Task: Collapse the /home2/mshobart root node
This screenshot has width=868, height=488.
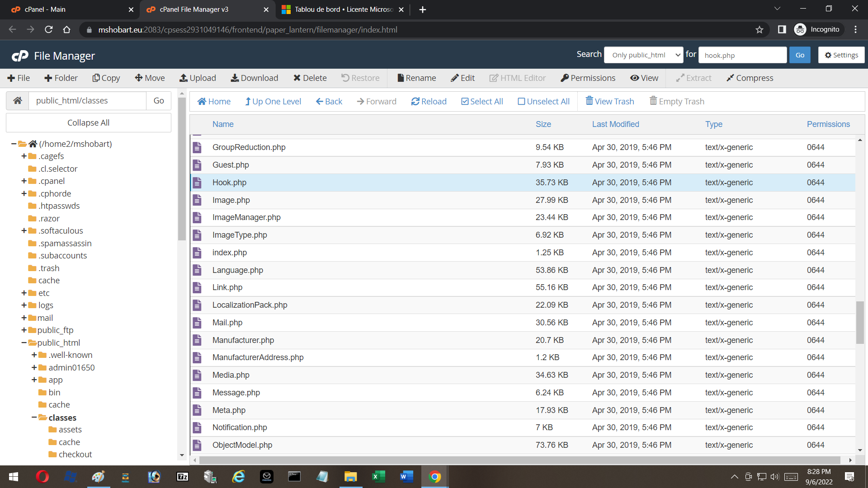Action: click(x=14, y=144)
